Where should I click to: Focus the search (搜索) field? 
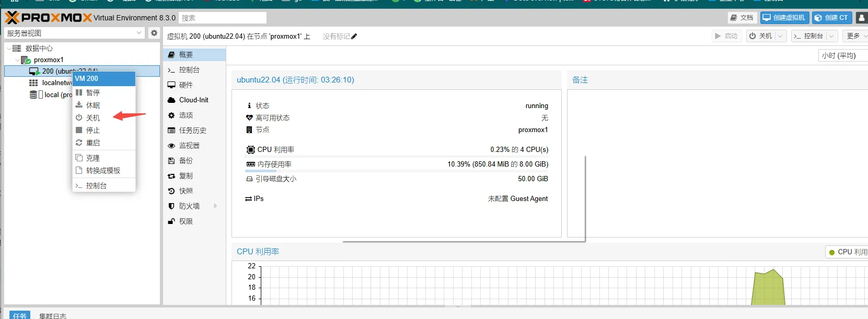coord(223,18)
